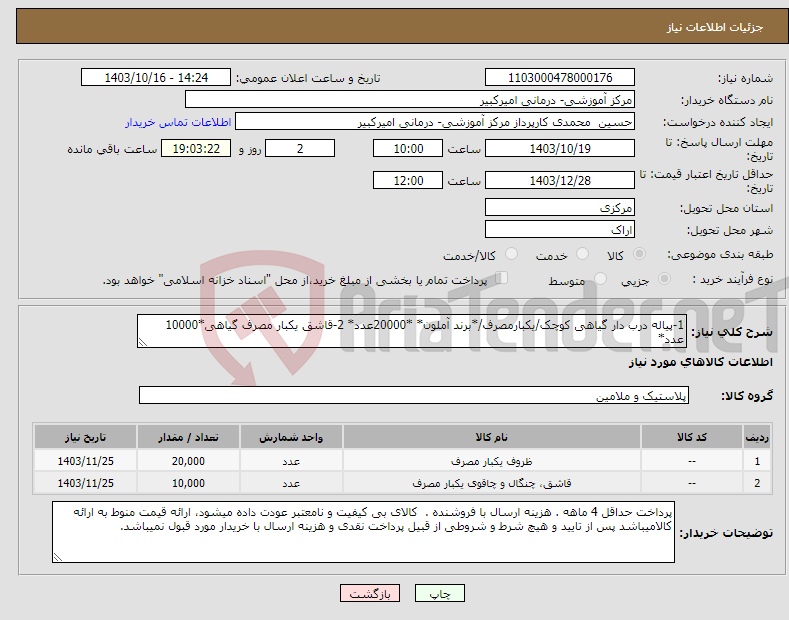Click the شرح کلی نیاز label
This screenshot has height=620, width=789.
pos(732,332)
